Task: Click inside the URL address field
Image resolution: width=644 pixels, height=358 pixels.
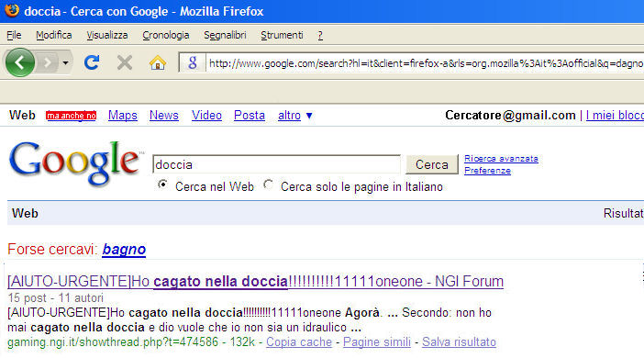Action: [425, 63]
